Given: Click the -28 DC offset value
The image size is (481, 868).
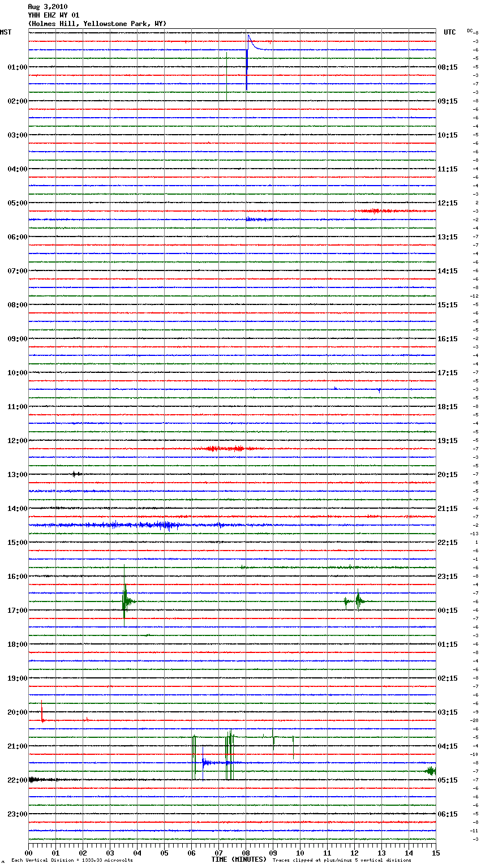Looking at the screenshot, I should [x=475, y=720].
